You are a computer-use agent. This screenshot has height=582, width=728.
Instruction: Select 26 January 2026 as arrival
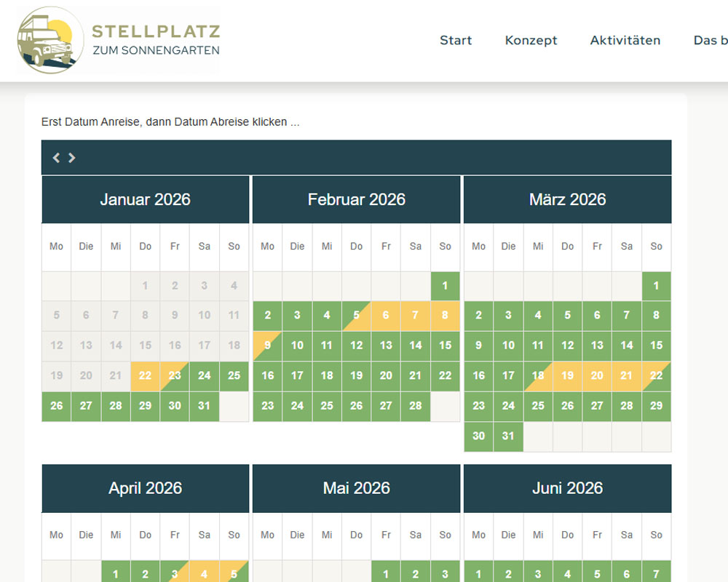click(x=57, y=406)
